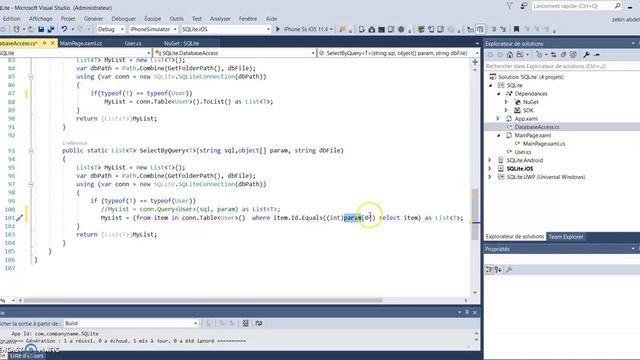Click the pencil glyph on line 101

pyautogui.click(x=19, y=218)
